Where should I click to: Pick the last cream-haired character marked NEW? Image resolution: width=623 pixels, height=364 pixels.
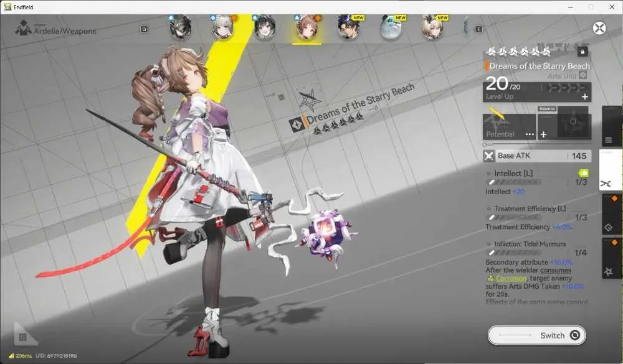point(433,27)
